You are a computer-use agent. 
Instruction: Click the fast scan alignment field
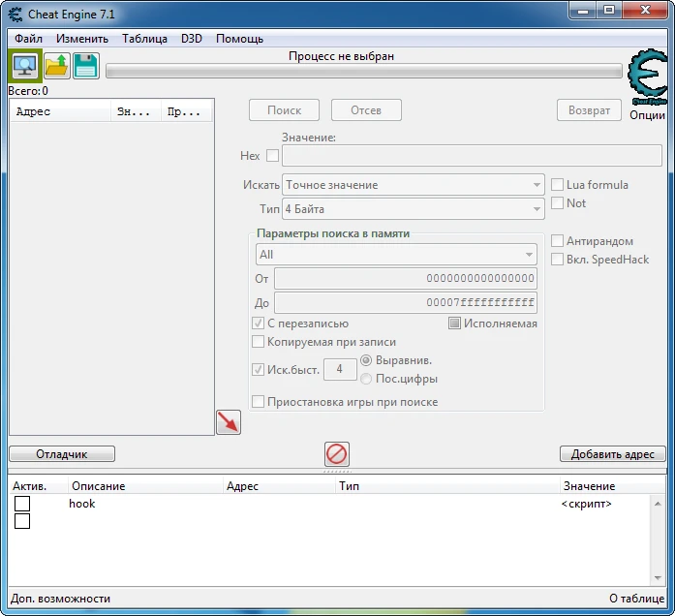340,369
